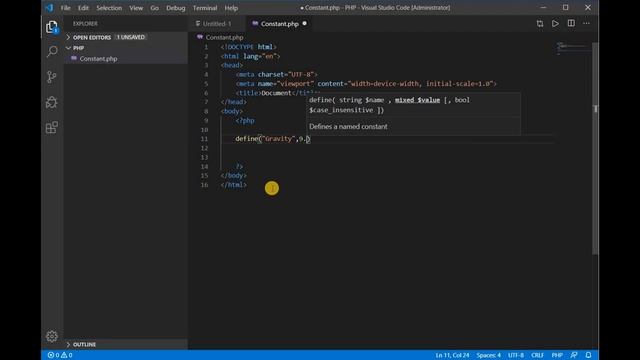Click Constant.php in the breadcrumb
This screenshot has width=640, height=360.
point(224,37)
